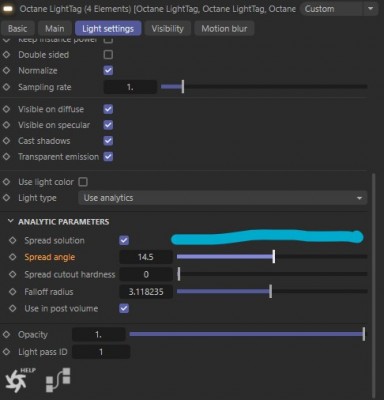Click the Sampling rate keyframe diamond
This screenshot has width=384, height=400.
6,87
